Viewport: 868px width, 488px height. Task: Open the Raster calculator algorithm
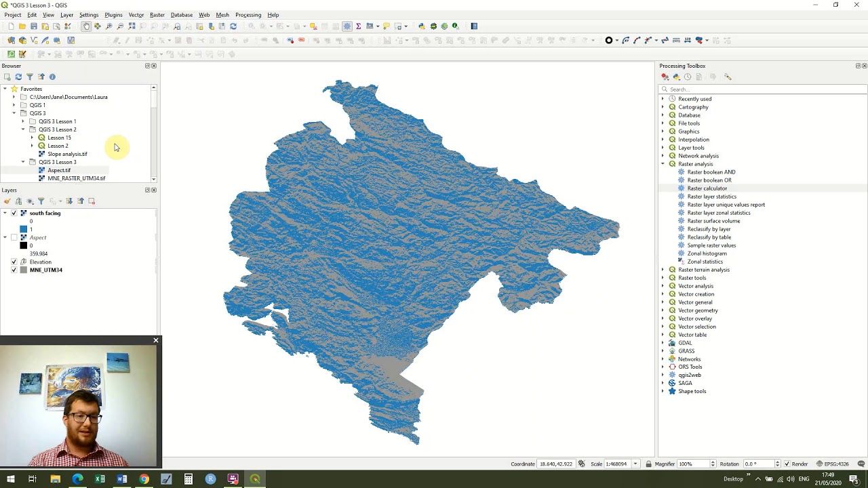tap(707, 188)
